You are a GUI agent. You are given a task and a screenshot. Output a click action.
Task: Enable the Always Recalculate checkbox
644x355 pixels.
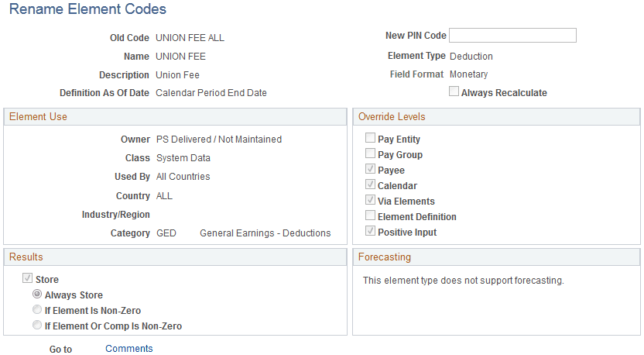click(x=454, y=92)
